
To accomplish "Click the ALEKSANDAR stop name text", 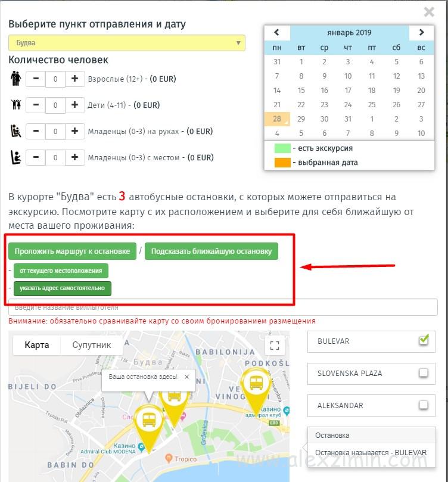I will [x=340, y=406].
